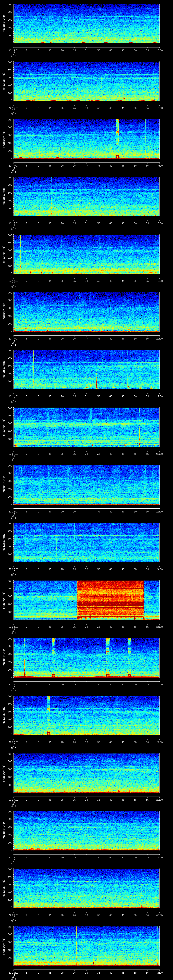Click the 22:26:00 start time label
The height and width of the screenshot is (980, 173).
(x=13, y=742)
